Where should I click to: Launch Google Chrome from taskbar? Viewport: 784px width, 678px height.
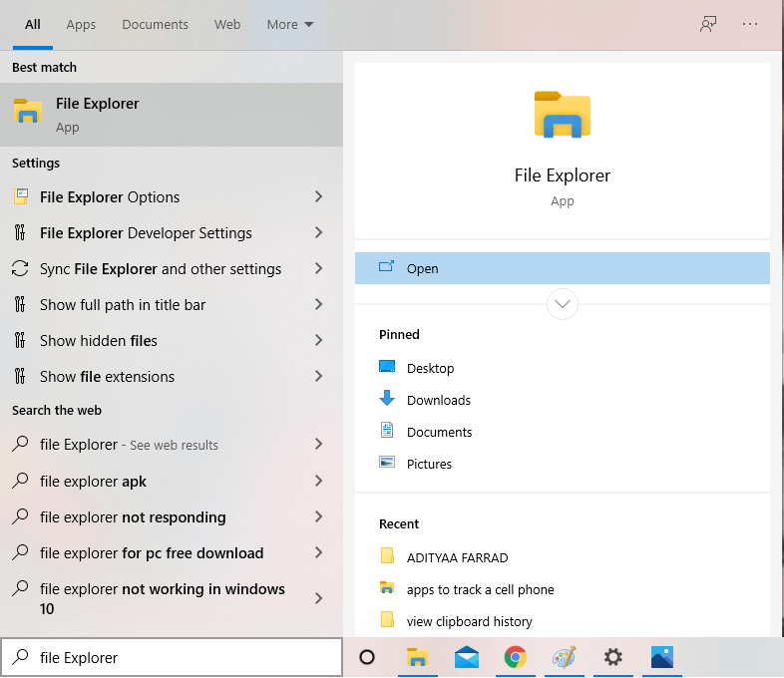(x=515, y=657)
